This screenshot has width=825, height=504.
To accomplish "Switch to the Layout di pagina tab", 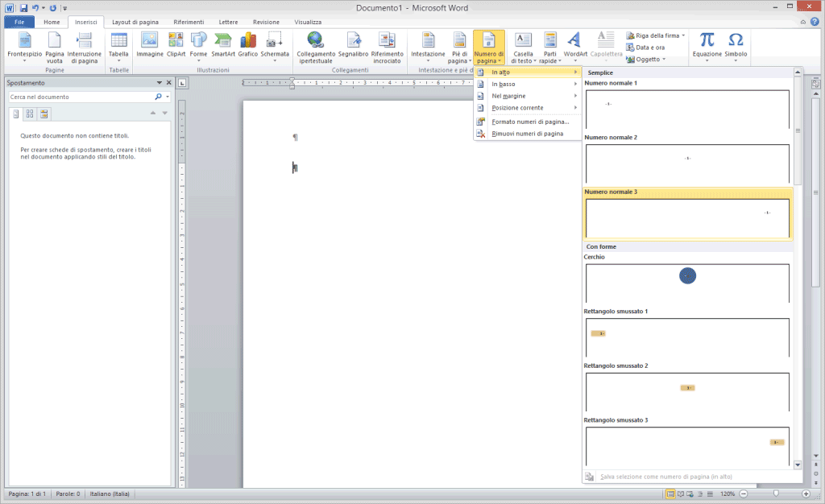I will (x=135, y=22).
